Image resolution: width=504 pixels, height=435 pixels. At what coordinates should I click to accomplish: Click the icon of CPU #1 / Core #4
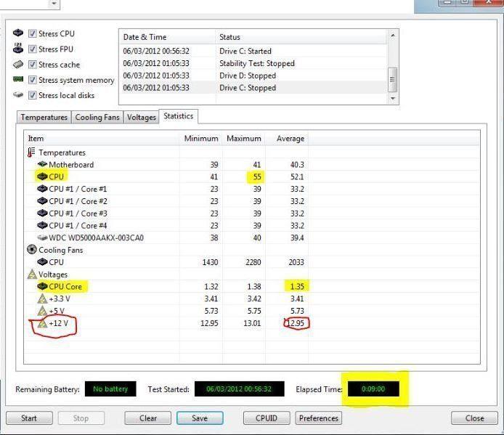tap(42, 225)
